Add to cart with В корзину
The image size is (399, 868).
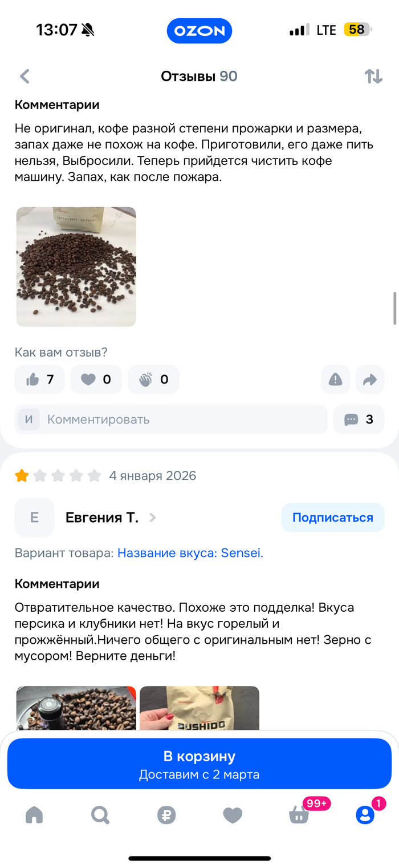[x=199, y=764]
